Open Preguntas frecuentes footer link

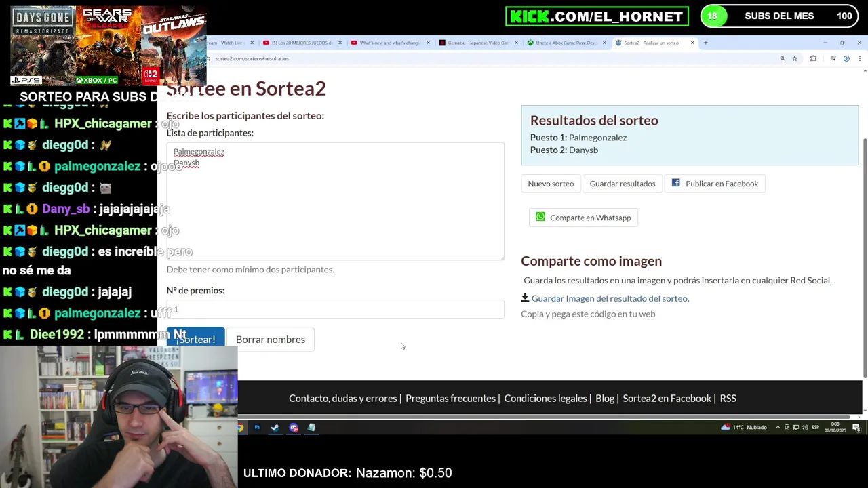pos(450,399)
